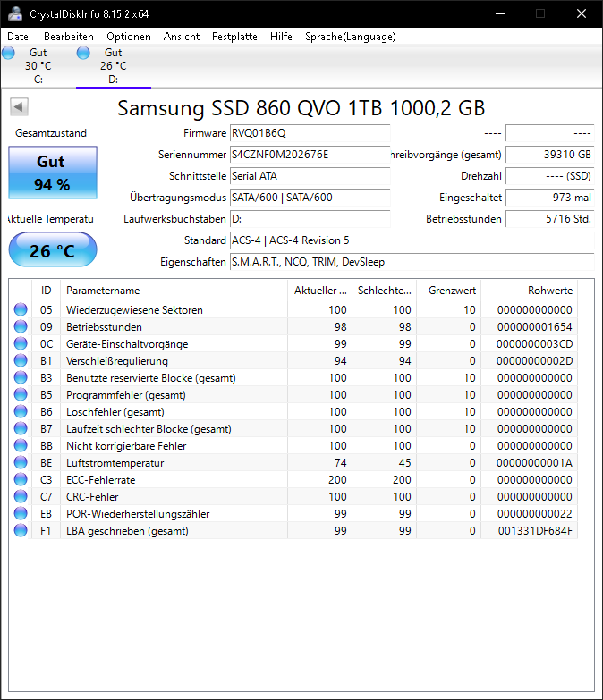Click status circle for LBA geschrieben row
The height and width of the screenshot is (700, 603).
click(21, 530)
